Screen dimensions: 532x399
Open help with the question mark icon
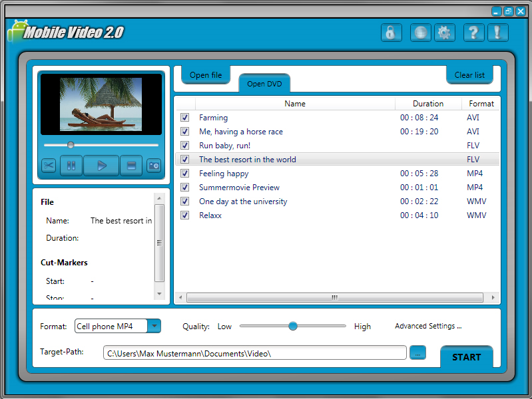(473, 33)
